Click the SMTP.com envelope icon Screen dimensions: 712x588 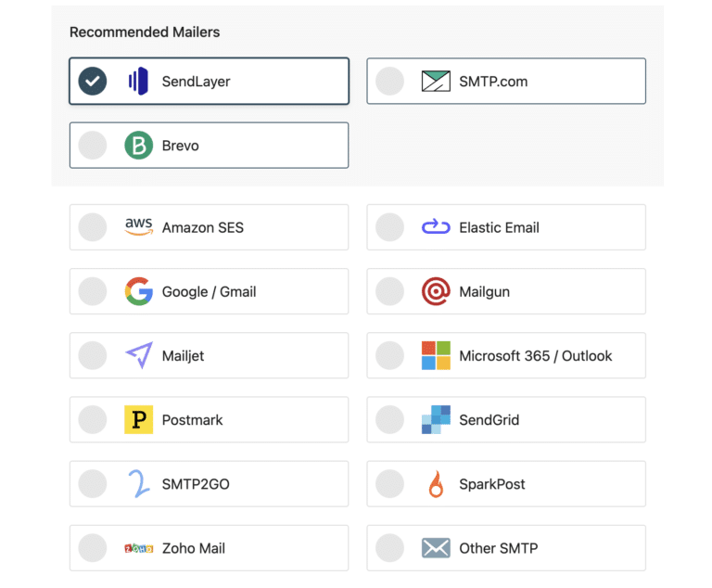click(436, 82)
